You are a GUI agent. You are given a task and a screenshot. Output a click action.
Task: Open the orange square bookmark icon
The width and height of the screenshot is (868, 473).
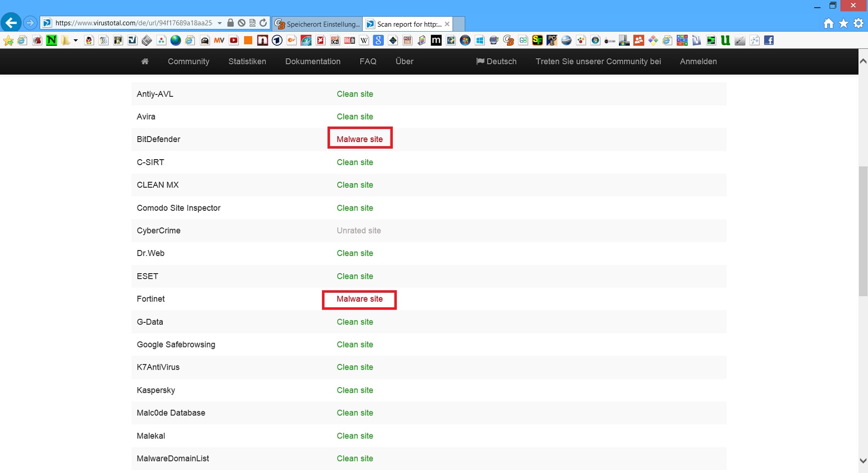coord(248,41)
